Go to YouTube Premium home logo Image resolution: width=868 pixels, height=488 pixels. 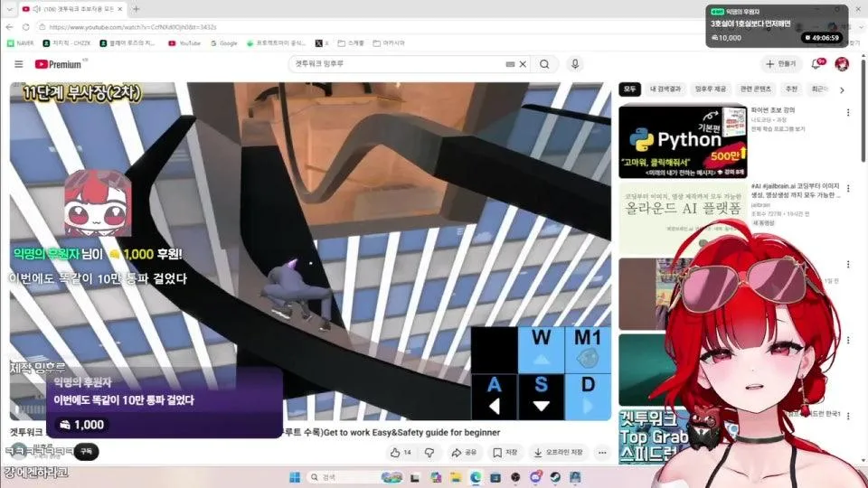tap(59, 64)
